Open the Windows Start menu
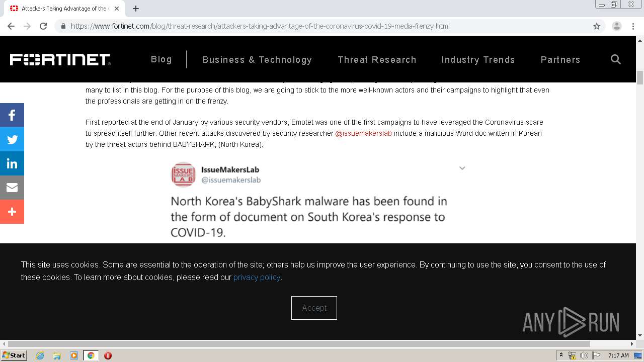The height and width of the screenshot is (362, 644). (x=14, y=355)
